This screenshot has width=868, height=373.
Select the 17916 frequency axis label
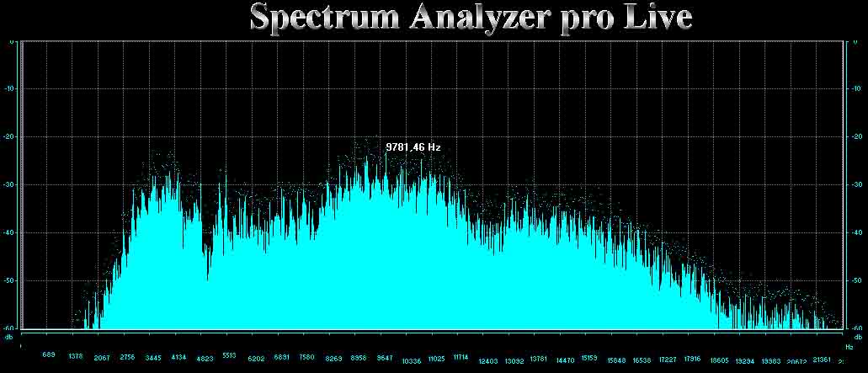pyautogui.click(x=693, y=359)
